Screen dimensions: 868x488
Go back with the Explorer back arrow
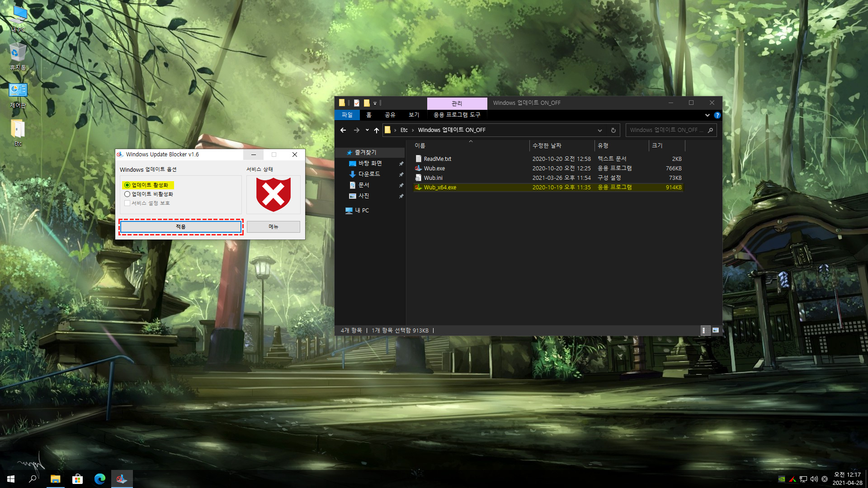[343, 130]
